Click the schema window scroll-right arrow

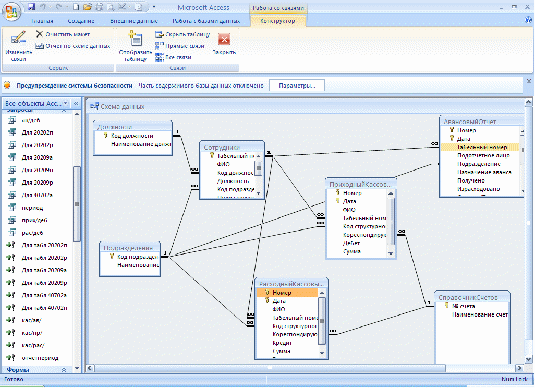[x=520, y=368]
